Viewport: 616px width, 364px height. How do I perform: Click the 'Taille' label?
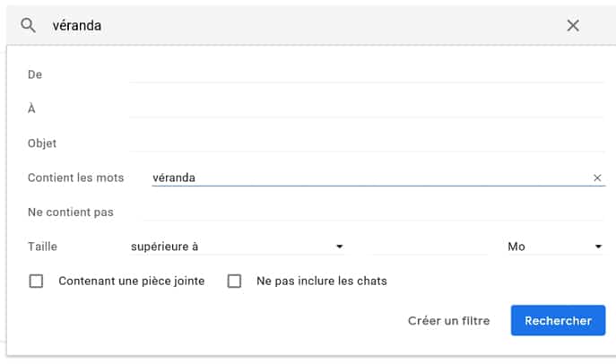pos(42,247)
